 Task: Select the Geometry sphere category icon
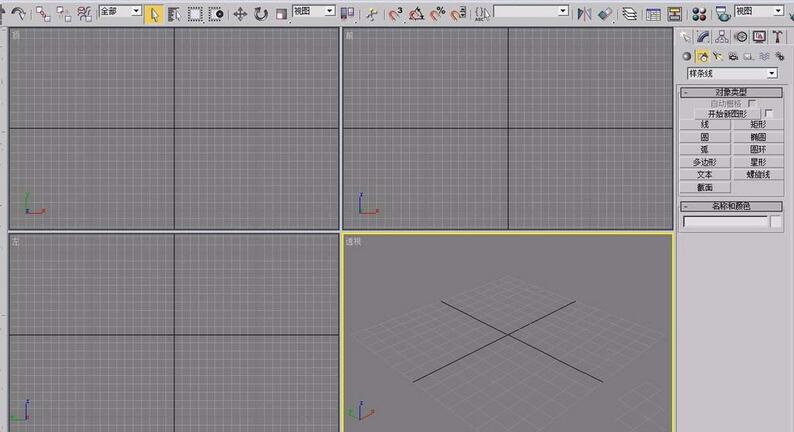click(x=687, y=56)
